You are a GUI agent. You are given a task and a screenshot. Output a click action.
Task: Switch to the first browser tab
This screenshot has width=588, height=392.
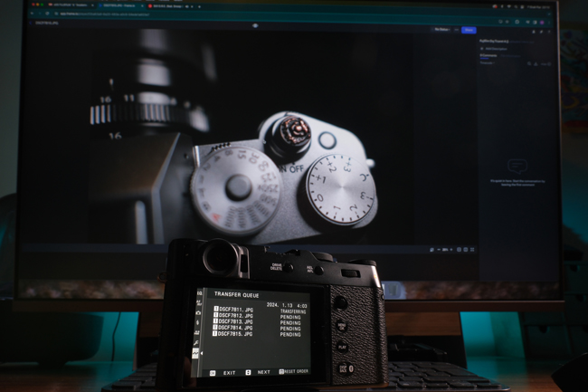click(x=69, y=6)
